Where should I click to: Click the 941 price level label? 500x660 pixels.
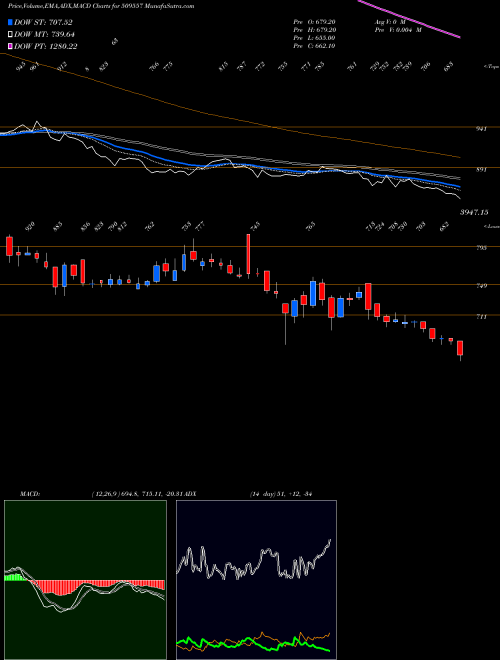[x=481, y=129]
